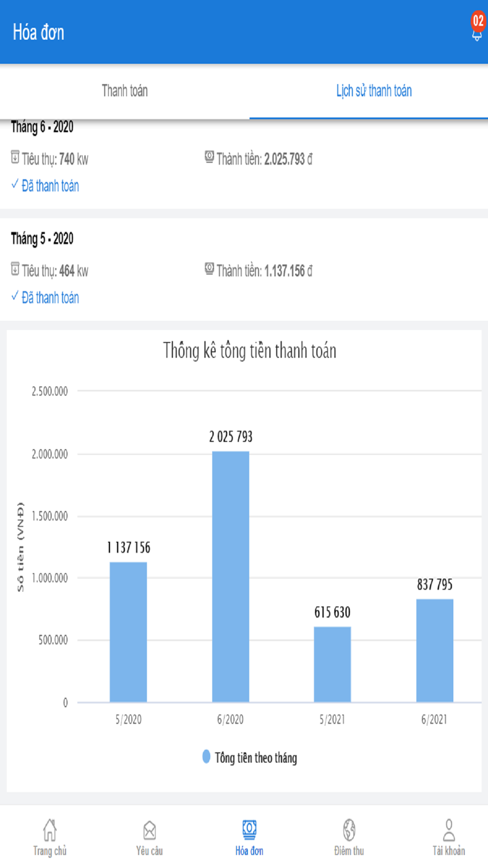This screenshot has width=488, height=868.
Task: Select the 6/2021 bar showing 837 795
Action: [434, 650]
